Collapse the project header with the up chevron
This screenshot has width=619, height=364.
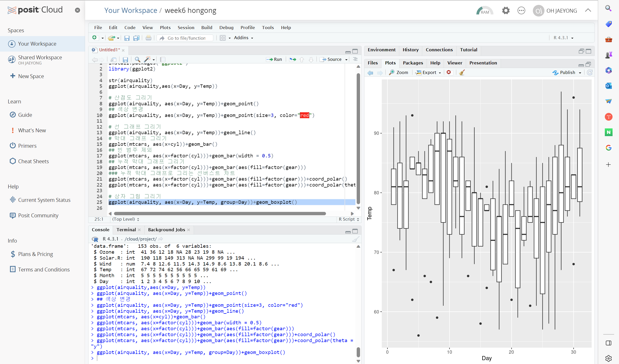588,10
